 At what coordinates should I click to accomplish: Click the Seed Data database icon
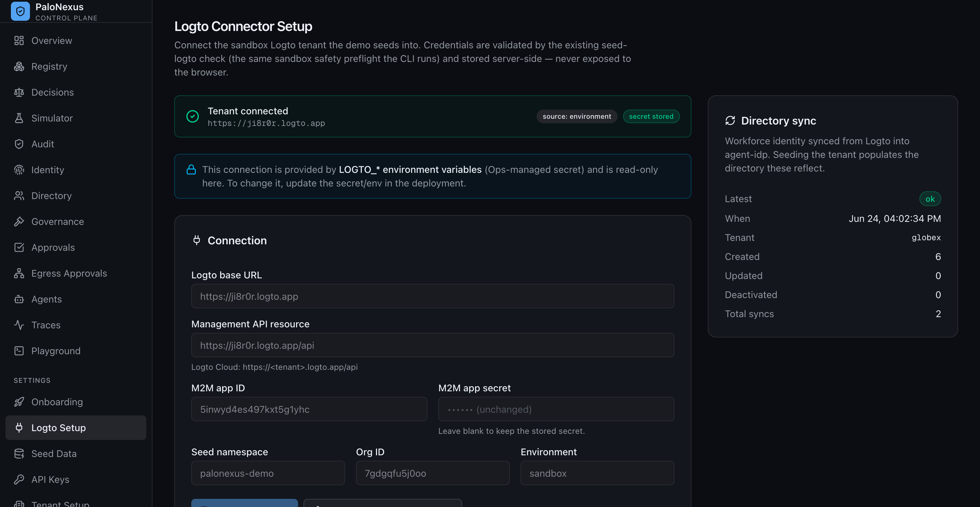[x=19, y=454]
